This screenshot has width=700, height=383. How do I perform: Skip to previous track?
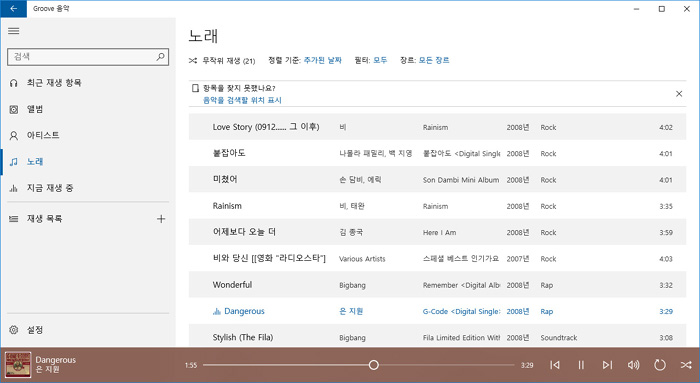click(x=555, y=365)
